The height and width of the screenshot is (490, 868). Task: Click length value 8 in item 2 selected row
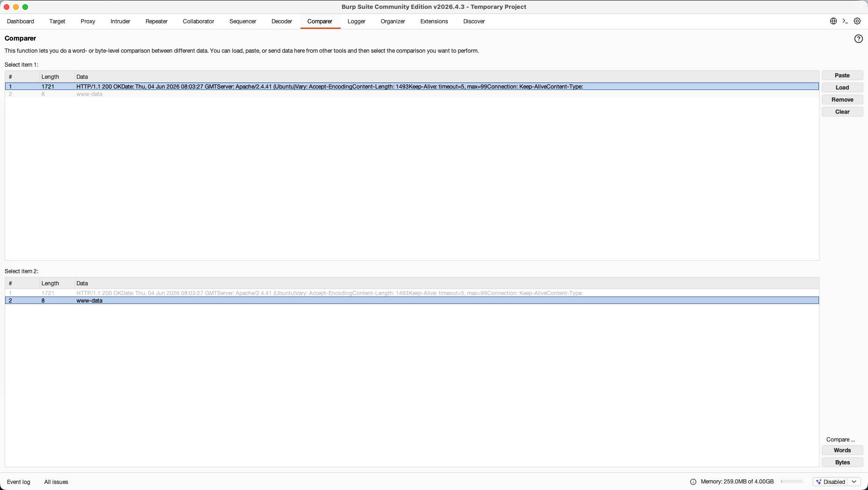coord(43,301)
